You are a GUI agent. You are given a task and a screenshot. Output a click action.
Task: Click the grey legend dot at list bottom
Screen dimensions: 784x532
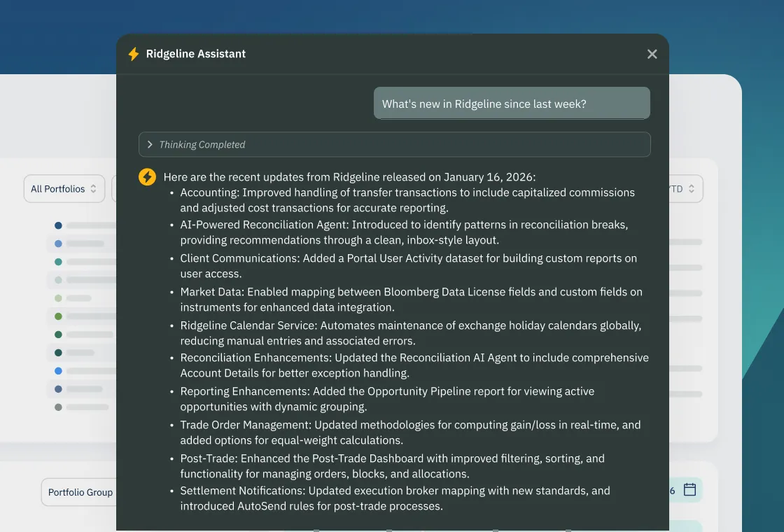pos(59,407)
